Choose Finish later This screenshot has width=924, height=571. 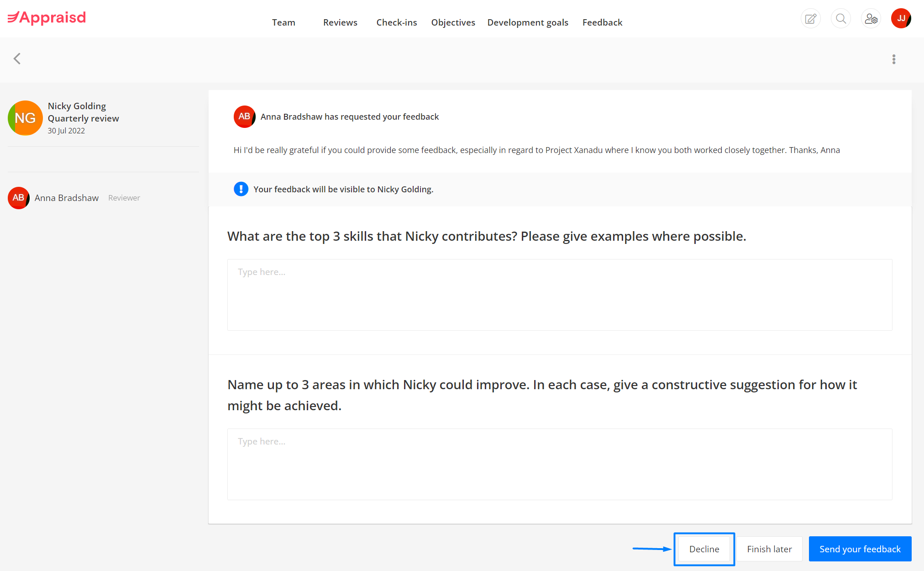click(769, 549)
